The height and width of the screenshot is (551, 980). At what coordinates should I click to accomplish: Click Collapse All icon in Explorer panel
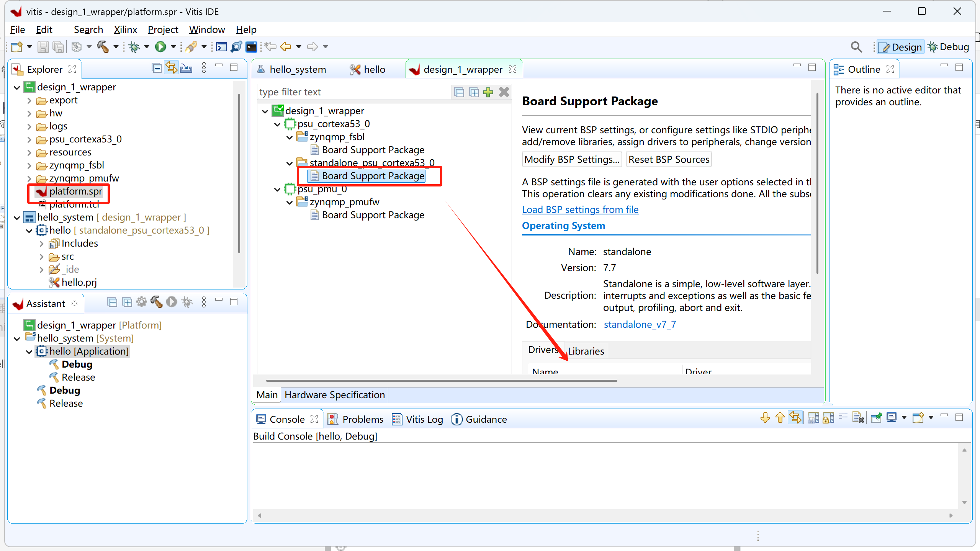tap(156, 69)
